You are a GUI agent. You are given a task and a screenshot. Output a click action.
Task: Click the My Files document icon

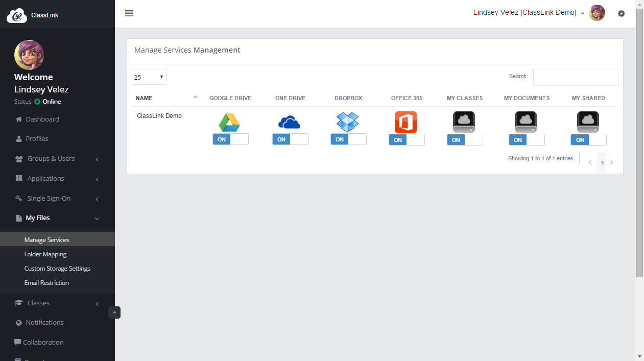[19, 218]
